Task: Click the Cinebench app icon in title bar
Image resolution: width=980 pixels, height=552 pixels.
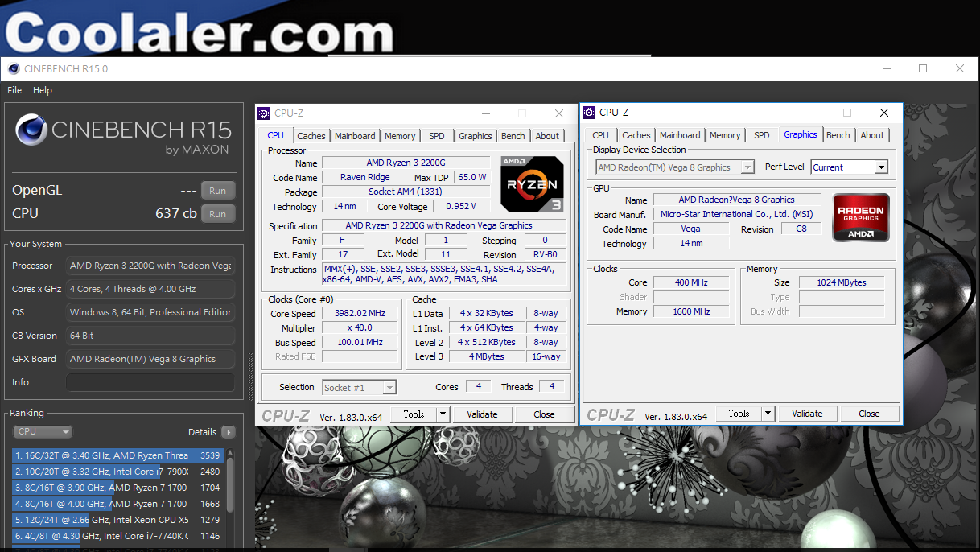Action: (x=14, y=68)
